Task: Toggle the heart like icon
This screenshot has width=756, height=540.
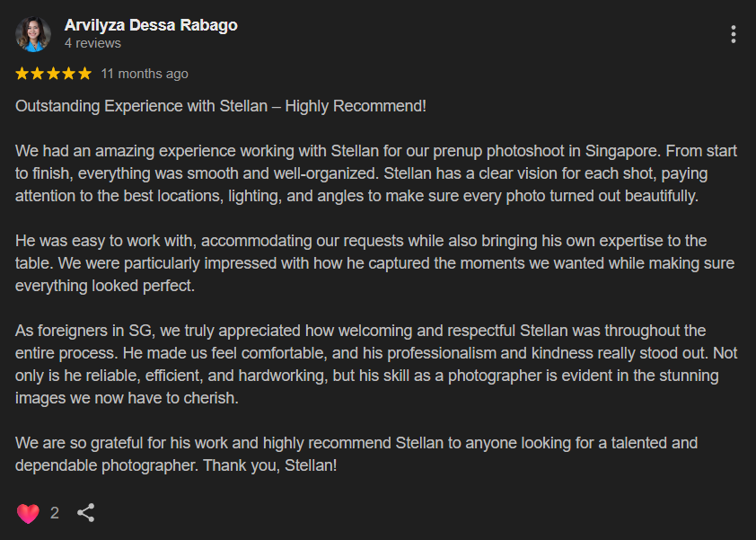Action: coord(28,513)
